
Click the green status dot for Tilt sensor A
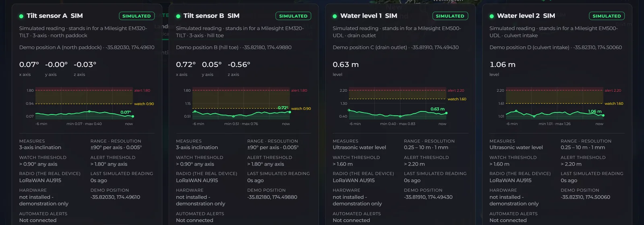click(x=21, y=16)
